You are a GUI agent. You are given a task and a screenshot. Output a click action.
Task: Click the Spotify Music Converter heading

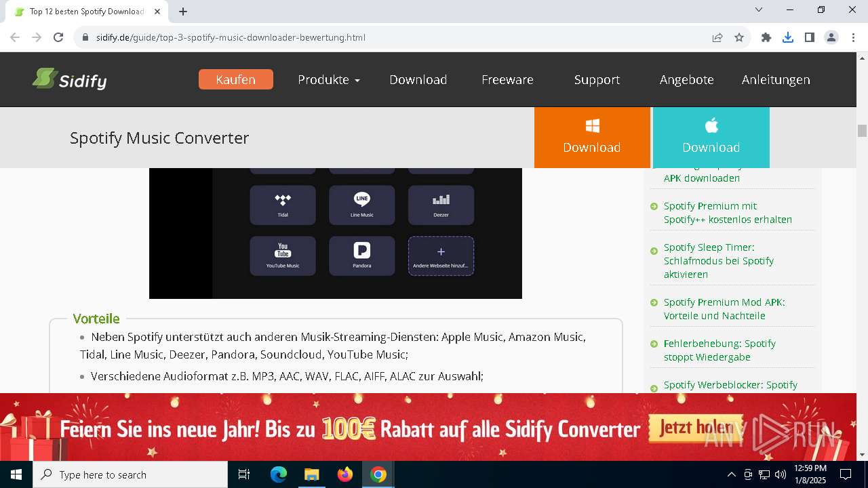159,138
